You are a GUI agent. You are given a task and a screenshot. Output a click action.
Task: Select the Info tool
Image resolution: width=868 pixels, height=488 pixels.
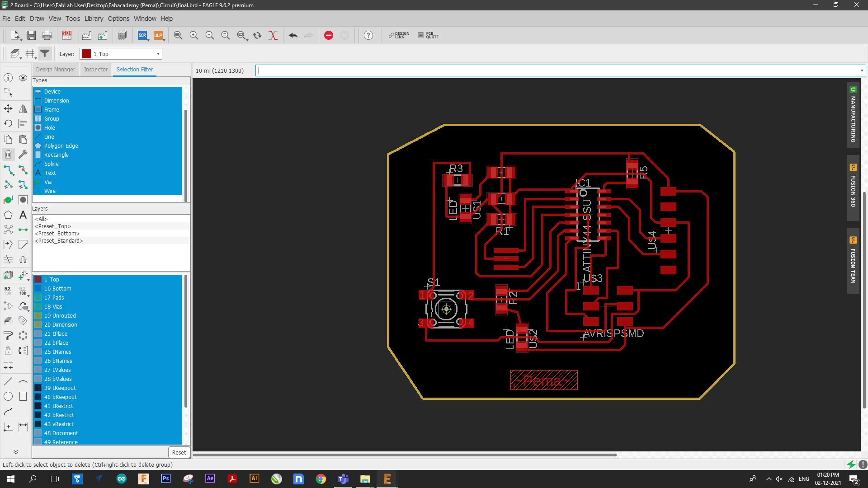pos(8,78)
